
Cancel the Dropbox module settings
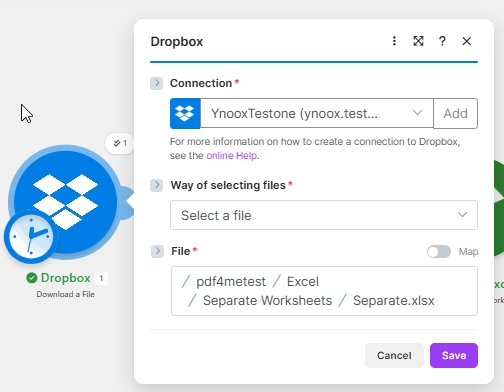(x=394, y=355)
